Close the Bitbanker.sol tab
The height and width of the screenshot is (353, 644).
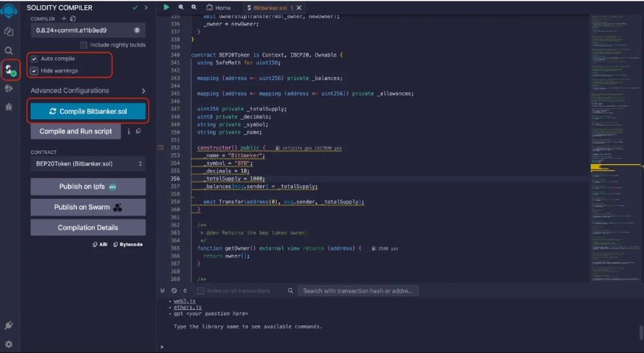pyautogui.click(x=299, y=8)
